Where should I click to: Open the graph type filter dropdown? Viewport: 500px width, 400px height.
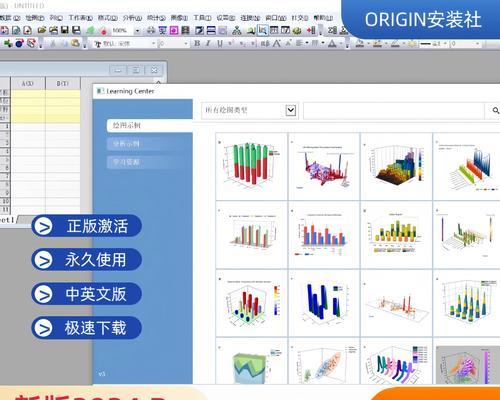click(291, 110)
